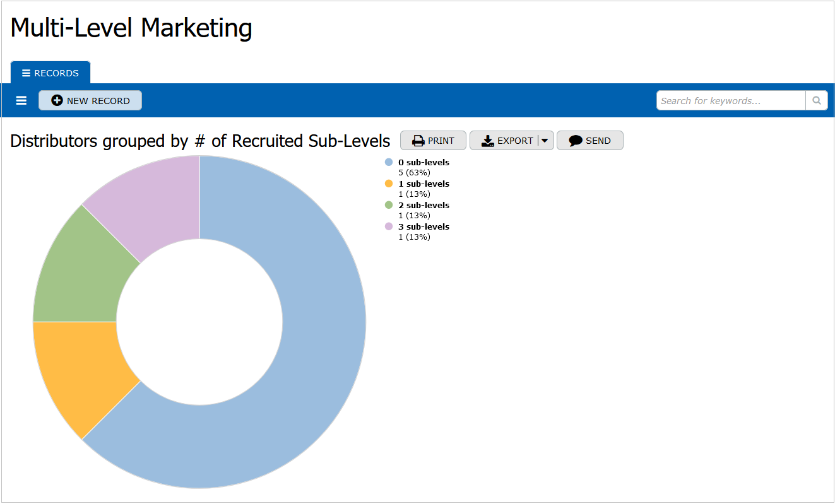Image resolution: width=835 pixels, height=504 pixels.
Task: Expand the Export dropdown arrow
Action: (545, 141)
